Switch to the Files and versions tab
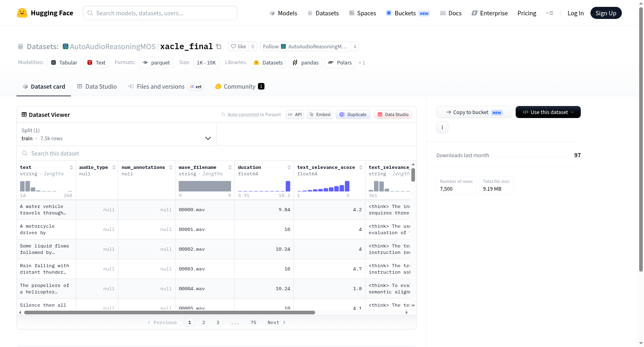This screenshot has width=644, height=347. coord(166,86)
